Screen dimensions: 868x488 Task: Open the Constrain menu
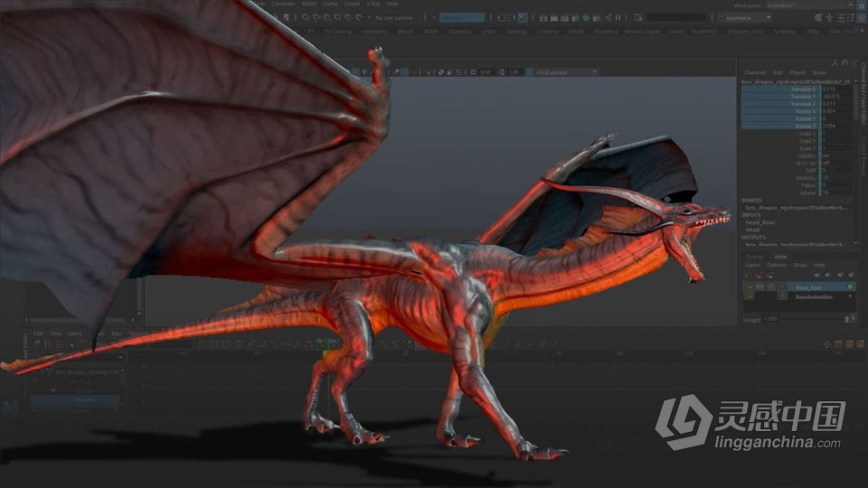pos(283,4)
